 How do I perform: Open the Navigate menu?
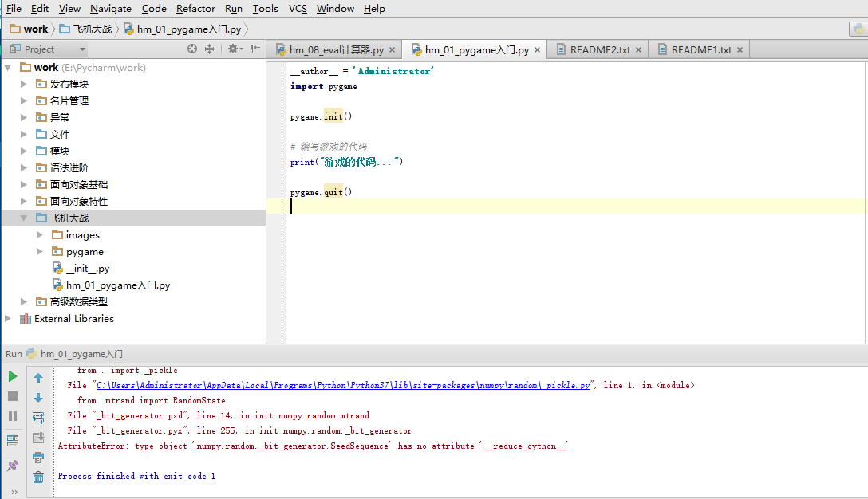coord(111,8)
